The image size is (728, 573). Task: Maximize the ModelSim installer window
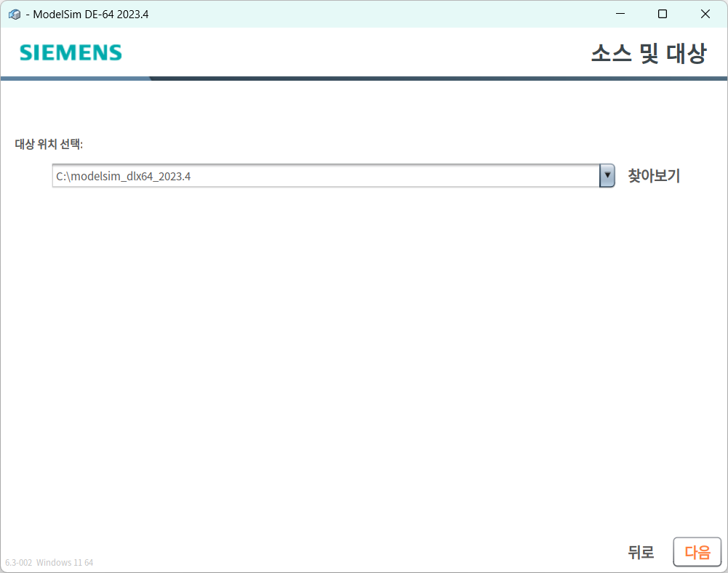point(663,14)
